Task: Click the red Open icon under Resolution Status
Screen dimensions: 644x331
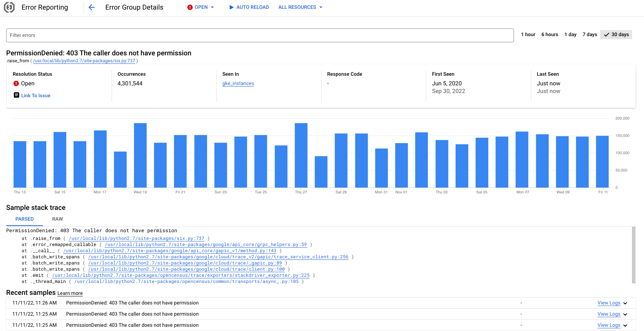Action: tap(16, 83)
